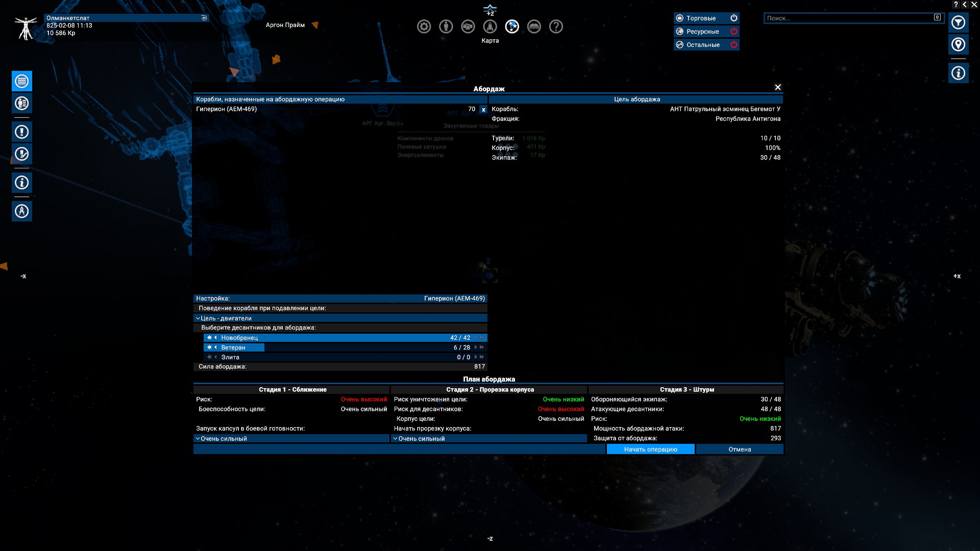Open the handshake diplomacy icon in top menu
The height and width of the screenshot is (551, 980).
coord(468,27)
